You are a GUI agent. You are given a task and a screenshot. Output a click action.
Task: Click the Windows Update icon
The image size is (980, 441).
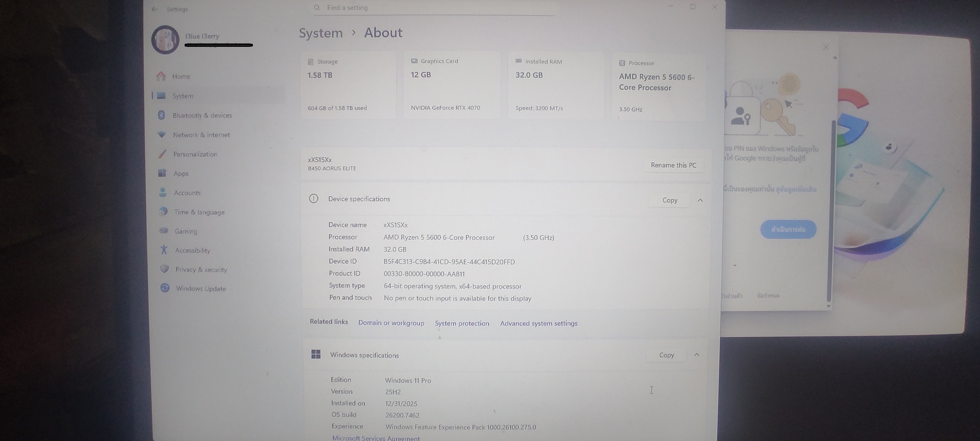pos(165,288)
